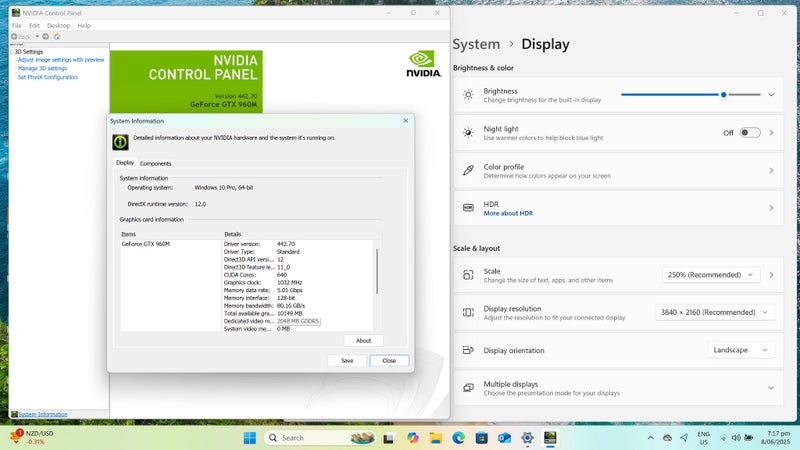This screenshot has height=450, width=800.
Task: Open the clock and date on taskbar
Action: tap(776, 438)
